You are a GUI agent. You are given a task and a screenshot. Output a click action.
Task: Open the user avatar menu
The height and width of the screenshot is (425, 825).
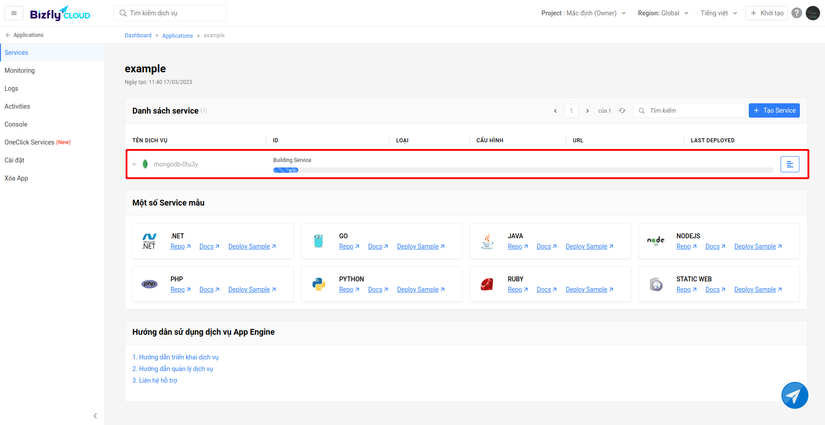tap(812, 13)
